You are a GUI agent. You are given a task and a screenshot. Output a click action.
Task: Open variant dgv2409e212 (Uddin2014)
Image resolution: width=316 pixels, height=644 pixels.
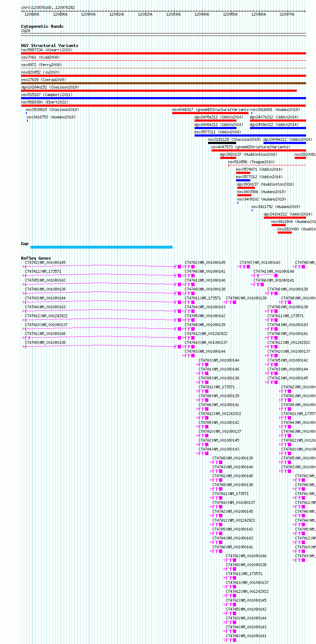285,143
